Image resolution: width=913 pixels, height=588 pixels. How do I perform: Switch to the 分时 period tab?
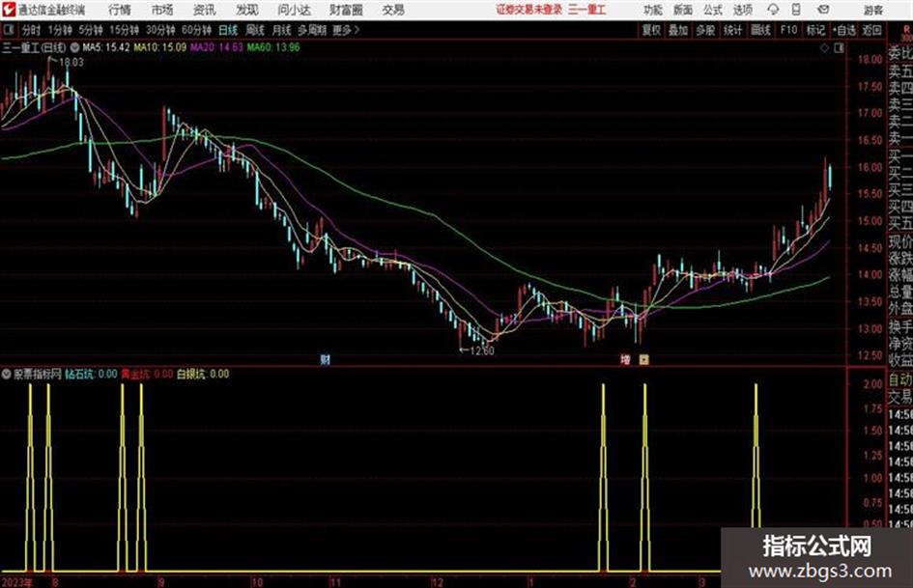pyautogui.click(x=32, y=30)
